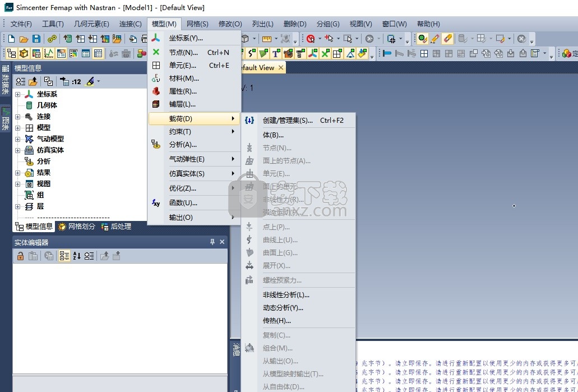Pin the 实体编辑器 panel
Viewport: 578px width, 392px height.
[212, 242]
